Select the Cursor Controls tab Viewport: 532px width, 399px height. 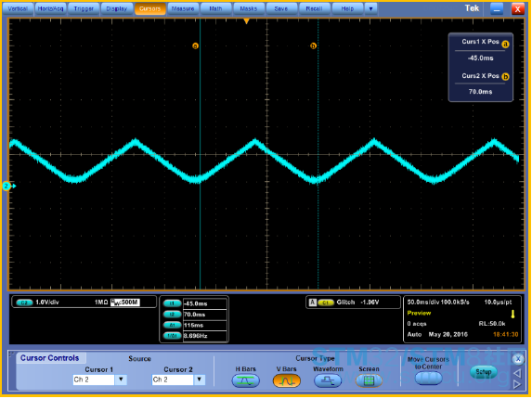(x=49, y=358)
